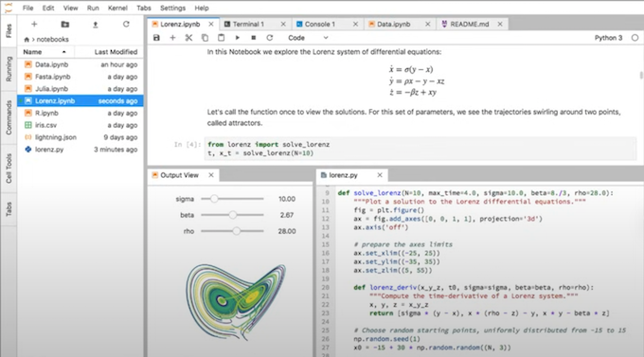Click the rho value 28.00

(x=287, y=231)
